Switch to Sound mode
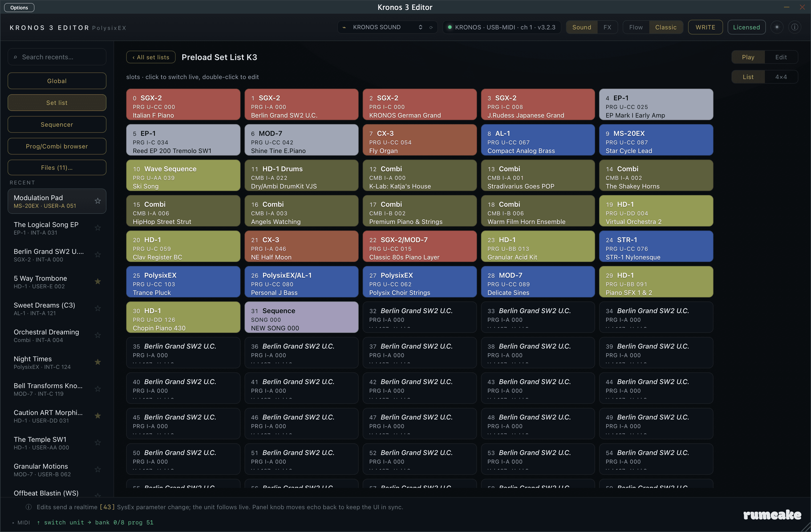Image resolution: width=811 pixels, height=532 pixels. (x=582, y=27)
